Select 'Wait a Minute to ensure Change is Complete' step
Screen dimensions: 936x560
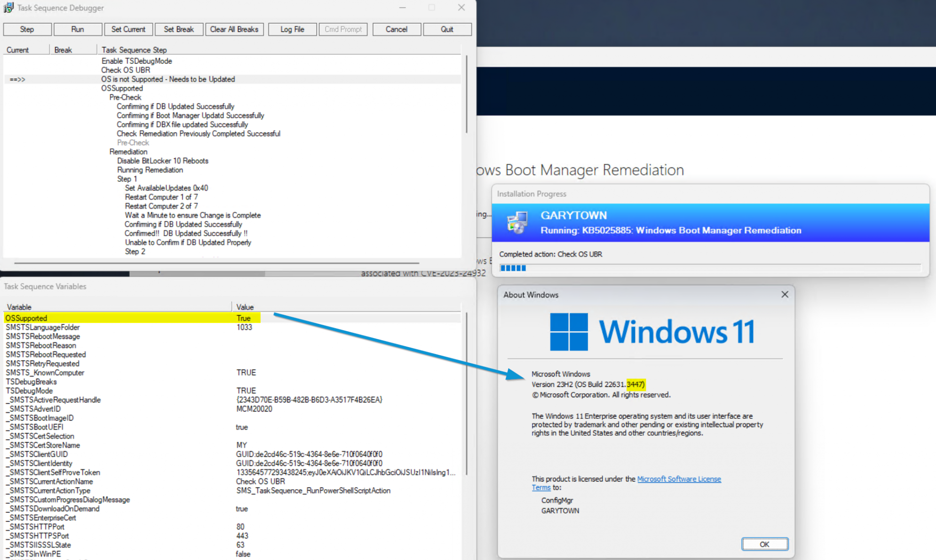point(192,215)
